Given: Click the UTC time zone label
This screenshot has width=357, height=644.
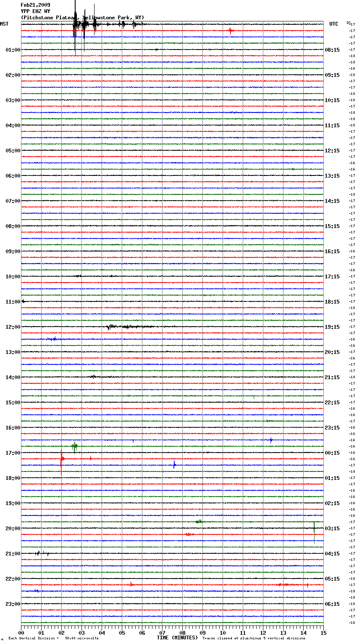Looking at the screenshot, I should 334,24.
